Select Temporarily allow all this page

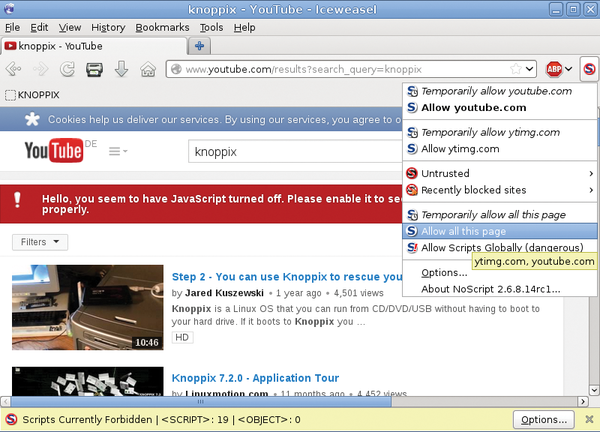pyautogui.click(x=500, y=215)
